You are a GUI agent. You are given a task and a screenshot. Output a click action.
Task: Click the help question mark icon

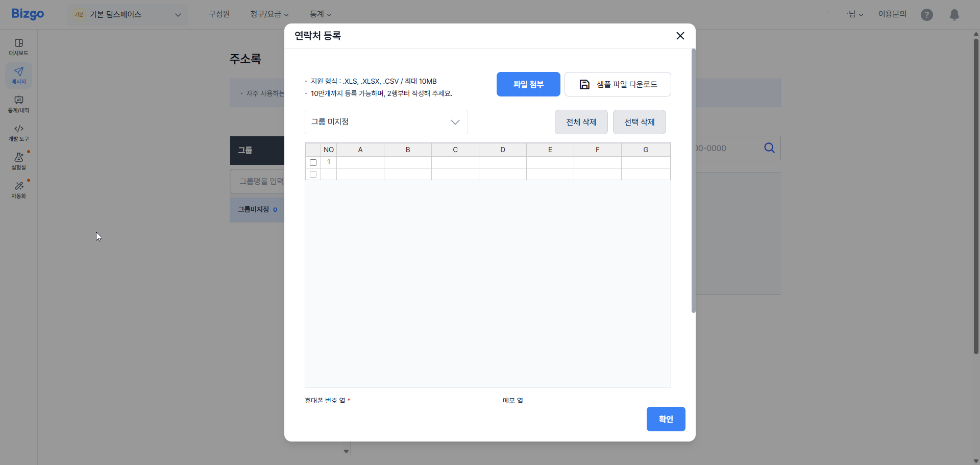pyautogui.click(x=926, y=14)
